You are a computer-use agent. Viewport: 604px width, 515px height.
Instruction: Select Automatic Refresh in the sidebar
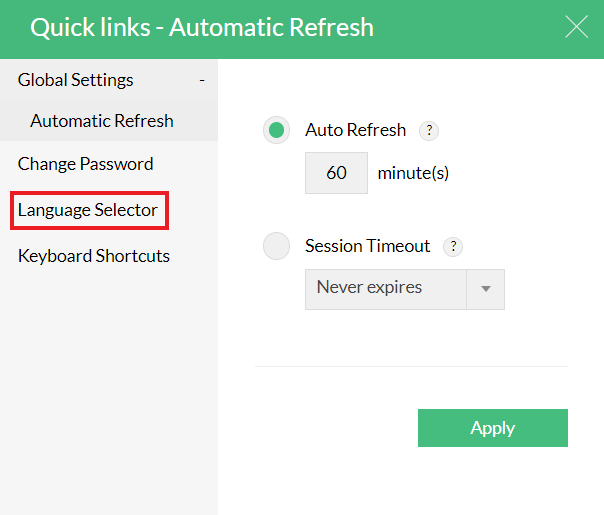(102, 121)
